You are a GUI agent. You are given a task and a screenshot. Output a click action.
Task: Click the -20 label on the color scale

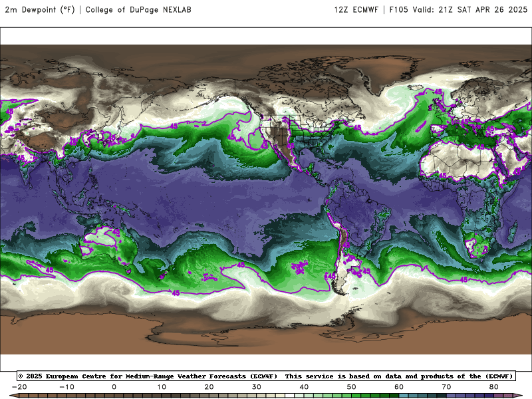(19, 387)
